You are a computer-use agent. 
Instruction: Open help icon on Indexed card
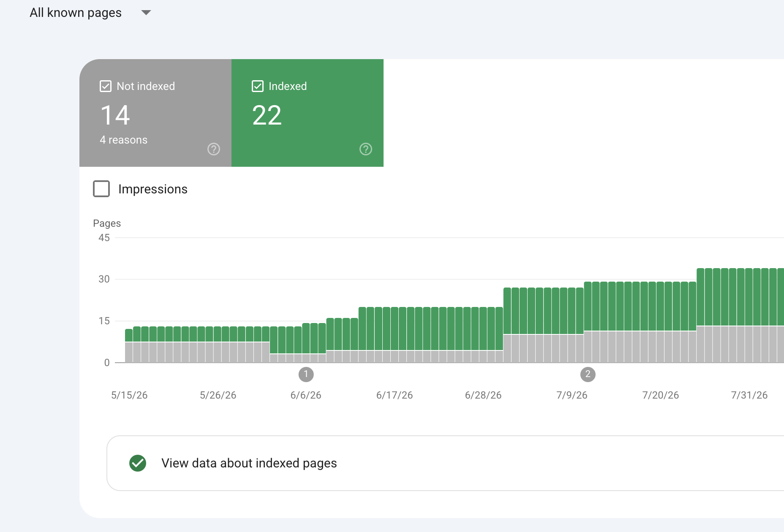click(366, 149)
